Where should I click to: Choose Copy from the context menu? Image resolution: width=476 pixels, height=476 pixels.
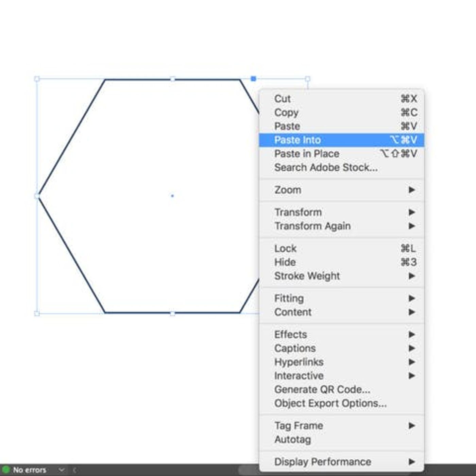pyautogui.click(x=341, y=113)
